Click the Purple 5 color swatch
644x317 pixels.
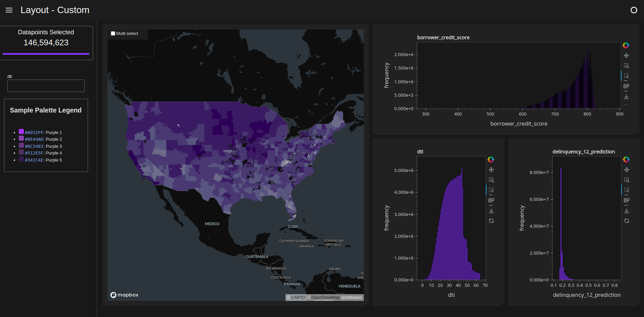pyautogui.click(x=21, y=159)
